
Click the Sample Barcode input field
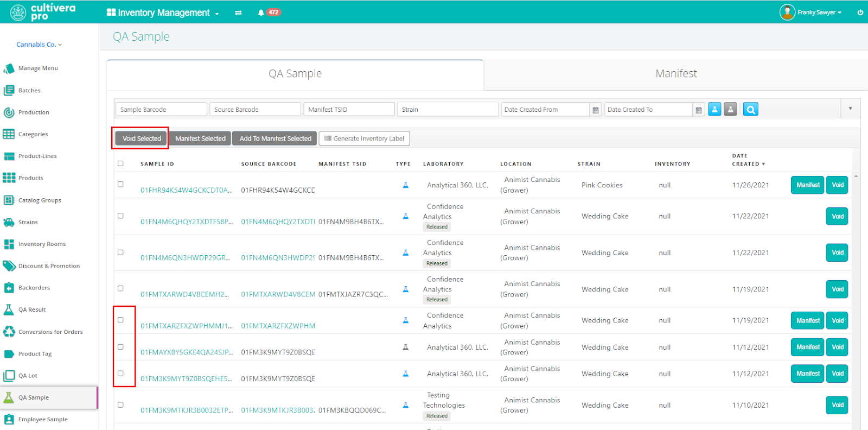[x=161, y=110]
